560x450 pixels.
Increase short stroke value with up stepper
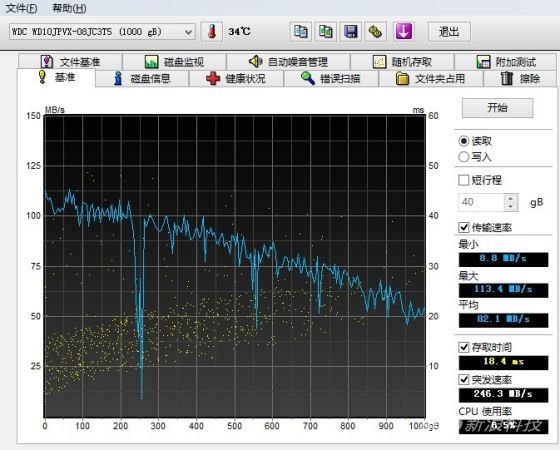click(511, 198)
